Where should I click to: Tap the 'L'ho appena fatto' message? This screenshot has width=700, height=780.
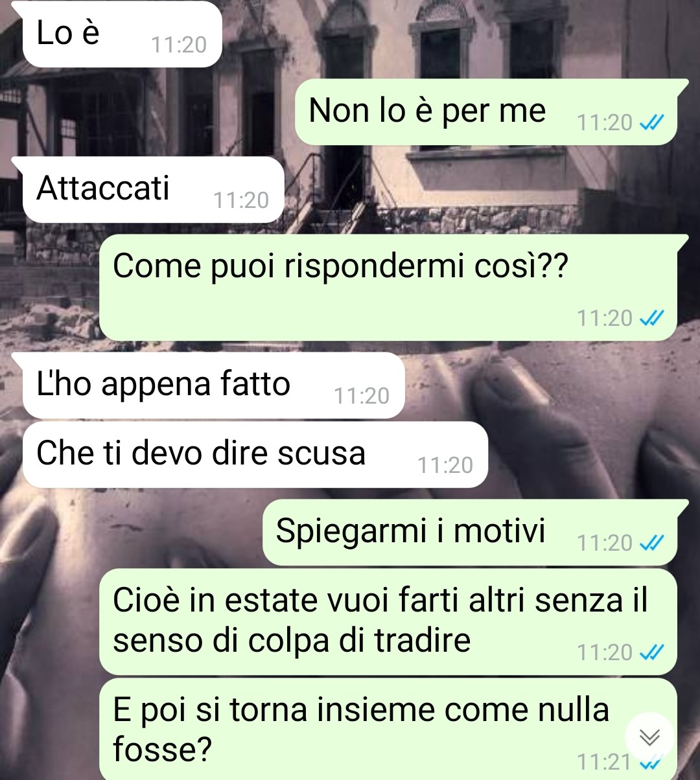click(x=214, y=385)
